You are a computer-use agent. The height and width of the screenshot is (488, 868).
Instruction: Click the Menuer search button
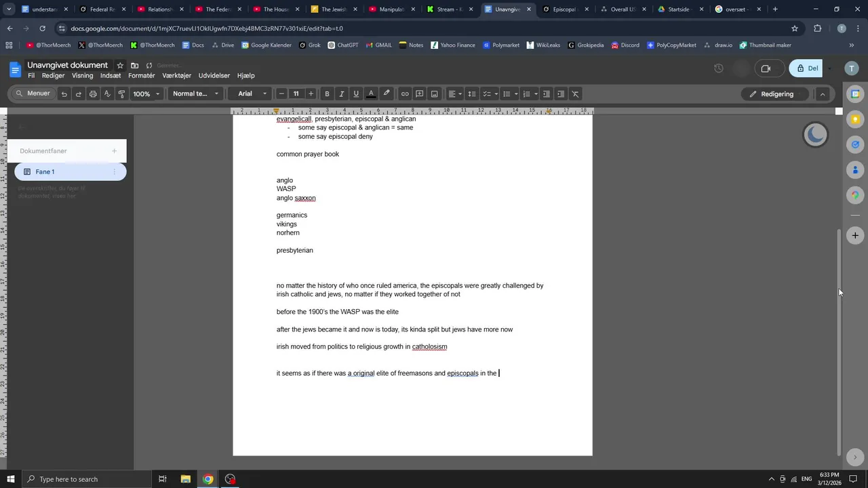(x=33, y=94)
